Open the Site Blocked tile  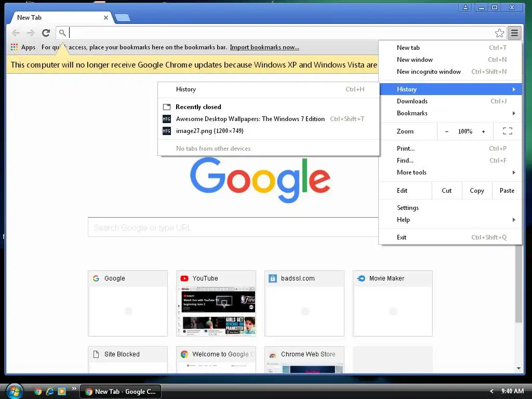pyautogui.click(x=128, y=360)
